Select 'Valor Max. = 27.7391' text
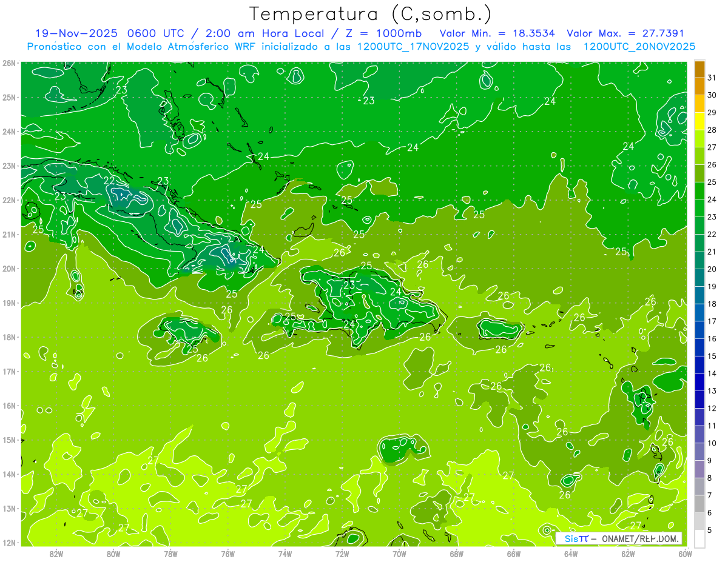The image size is (728, 562). click(x=625, y=33)
